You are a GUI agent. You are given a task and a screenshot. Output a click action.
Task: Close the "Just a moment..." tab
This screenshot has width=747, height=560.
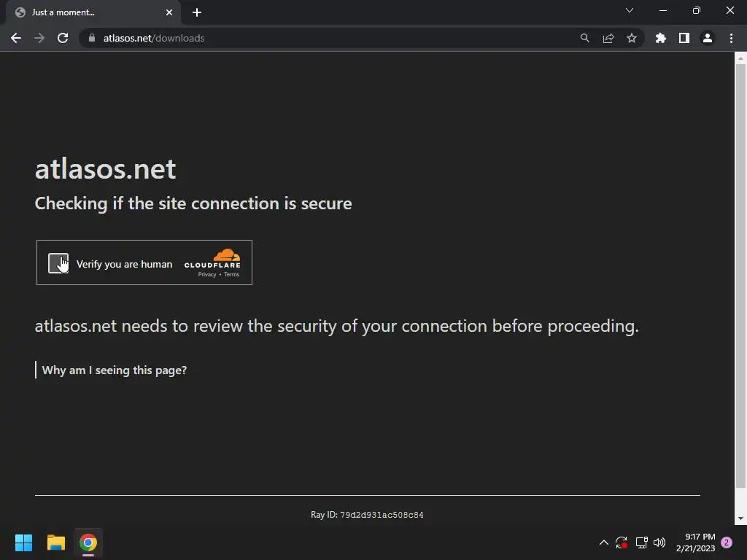coord(169,12)
